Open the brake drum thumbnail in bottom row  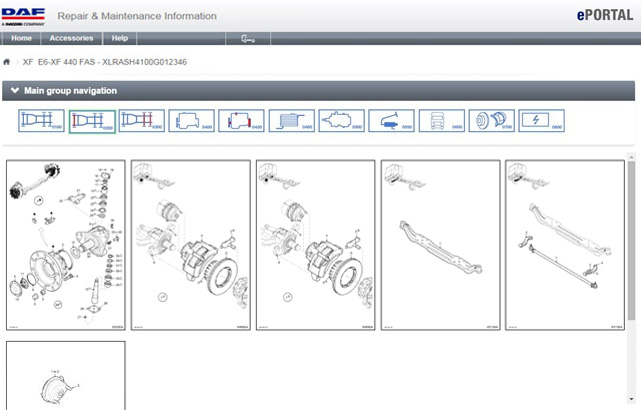coord(66,378)
